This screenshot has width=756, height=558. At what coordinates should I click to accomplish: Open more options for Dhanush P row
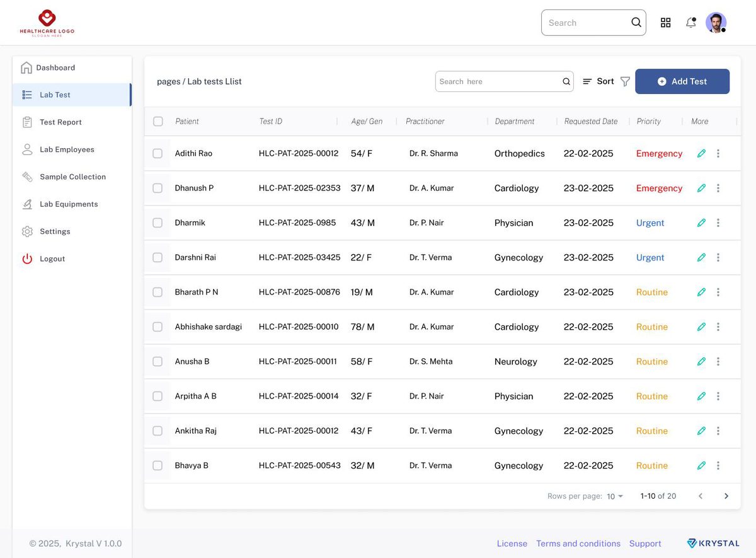(x=718, y=188)
